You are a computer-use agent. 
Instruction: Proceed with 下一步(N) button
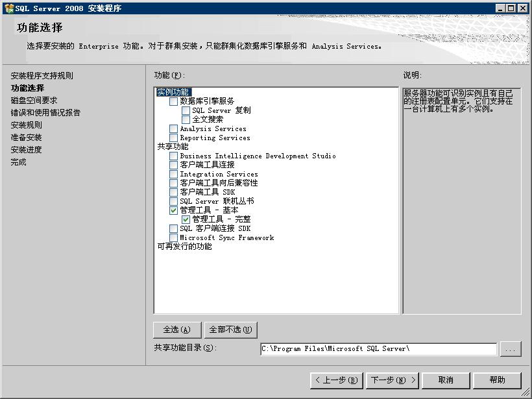pos(393,380)
